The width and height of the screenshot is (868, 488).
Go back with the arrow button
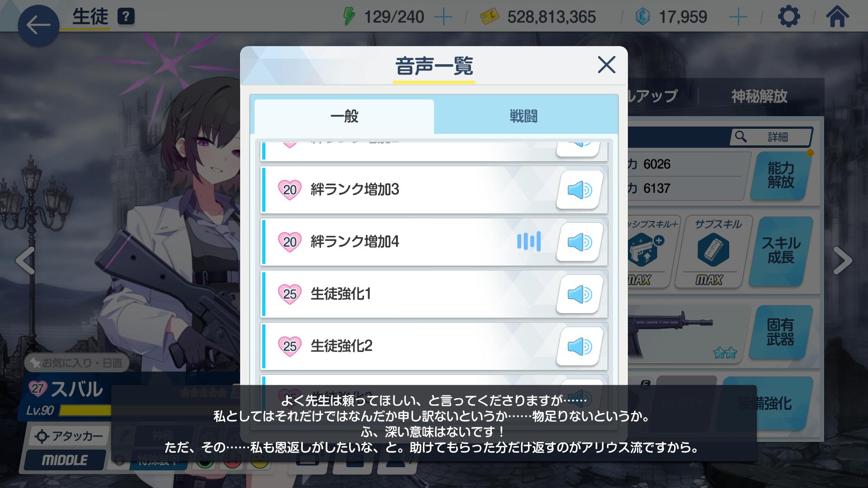pyautogui.click(x=38, y=25)
